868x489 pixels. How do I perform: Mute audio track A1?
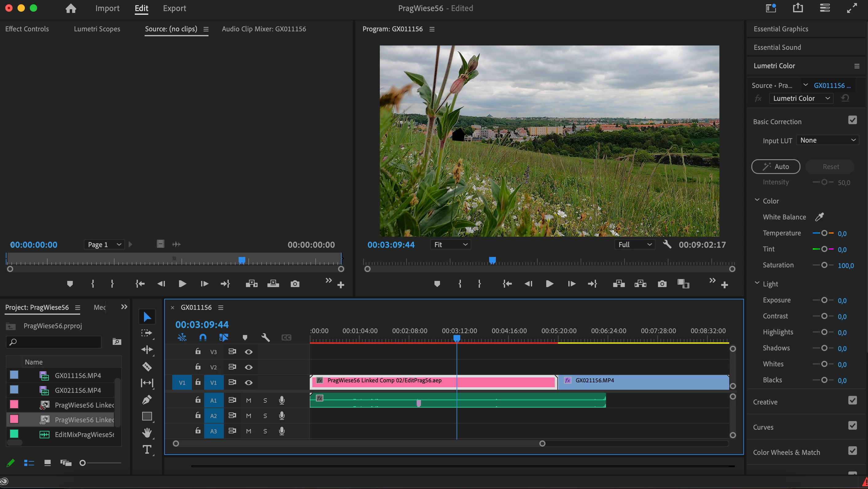click(249, 401)
